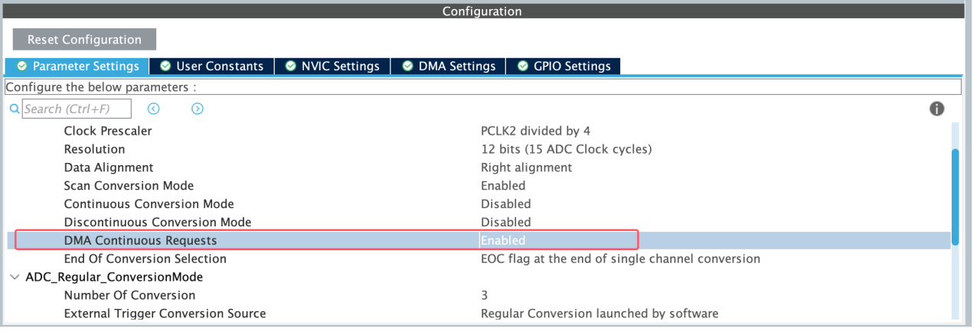Click the information icon
This screenshot has width=980, height=335.
936,109
